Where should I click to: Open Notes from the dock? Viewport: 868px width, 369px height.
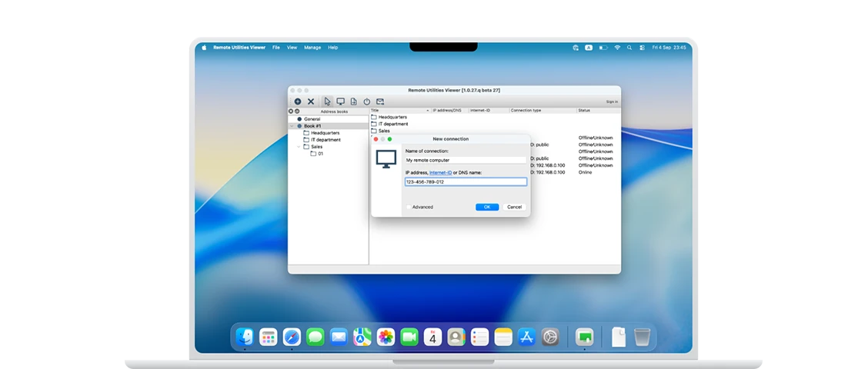click(503, 337)
